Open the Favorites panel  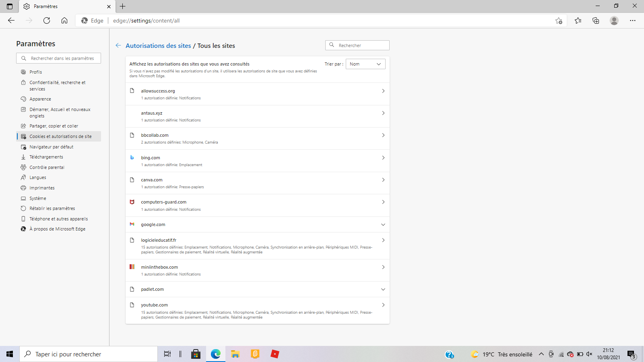[578, 21]
